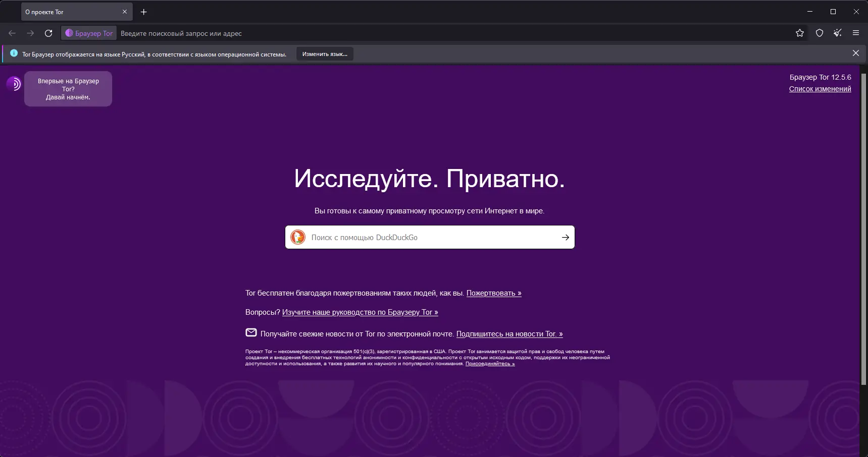Image resolution: width=868 pixels, height=457 pixels.
Task: Open the Пожертвовать donation link
Action: 494,293
